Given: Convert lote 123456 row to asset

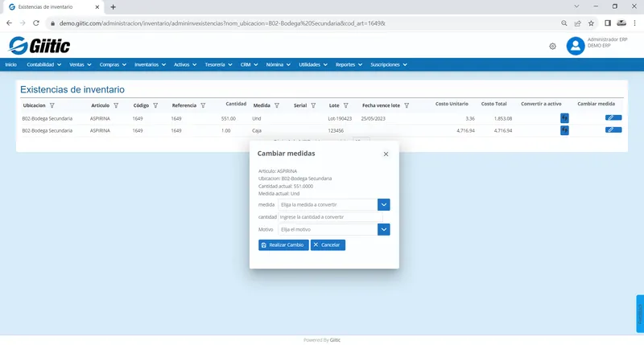Looking at the screenshot, I should click(x=564, y=130).
